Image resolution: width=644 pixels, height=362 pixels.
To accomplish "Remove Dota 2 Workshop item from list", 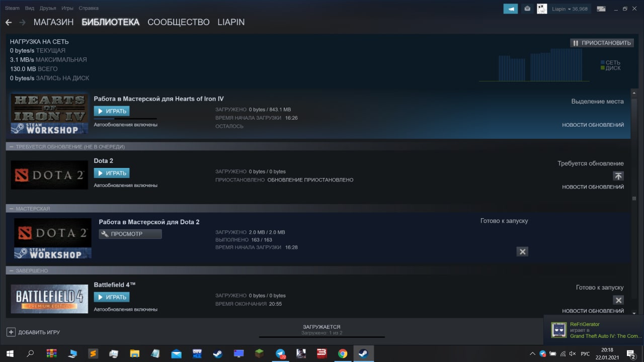I will click(x=522, y=251).
